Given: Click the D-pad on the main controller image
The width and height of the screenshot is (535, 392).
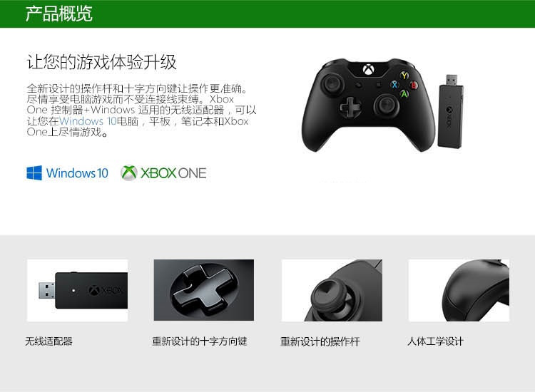Looking at the screenshot, I should [350, 107].
